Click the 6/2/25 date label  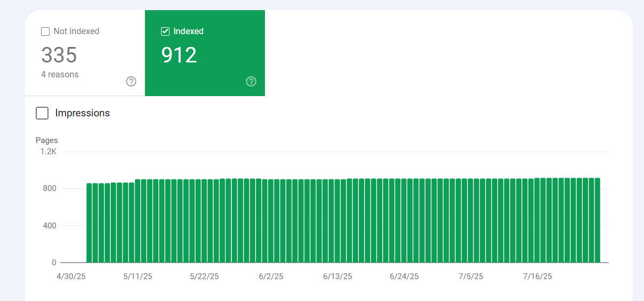[271, 276]
